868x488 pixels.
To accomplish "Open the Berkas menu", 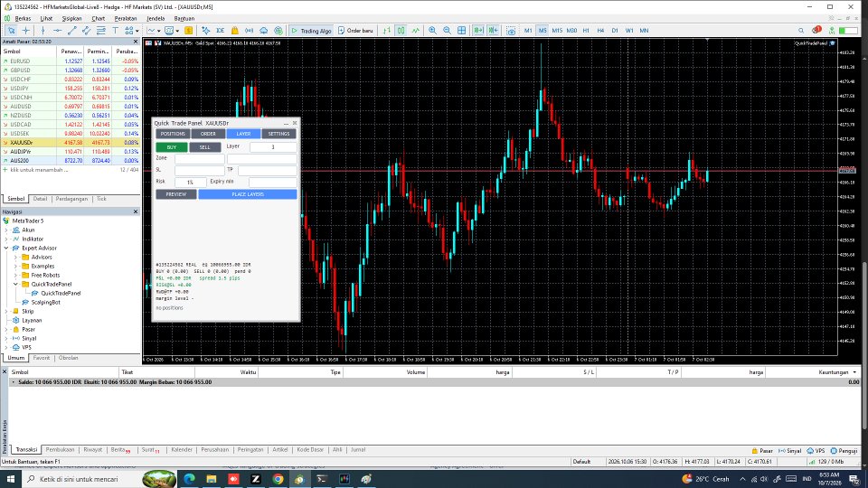I will (23, 18).
